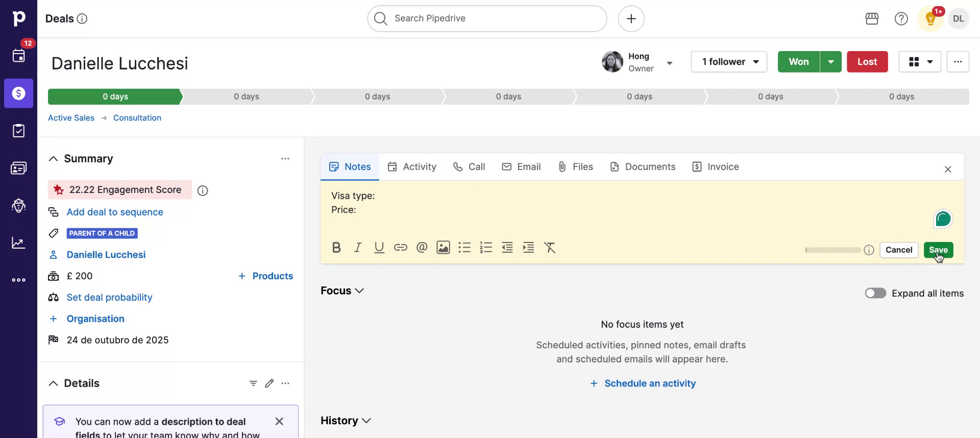
Task: Mark the deal as Lost
Action: tap(867, 62)
